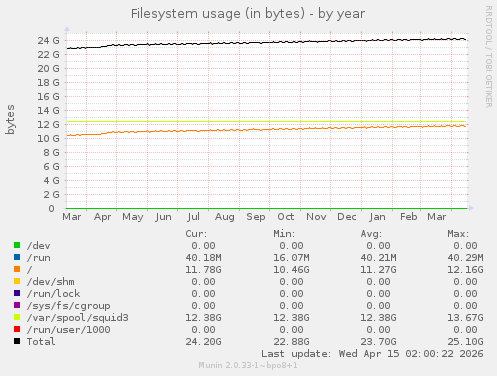The height and width of the screenshot is (376, 497).
Task: Select the /run legend label
Action: (39, 258)
